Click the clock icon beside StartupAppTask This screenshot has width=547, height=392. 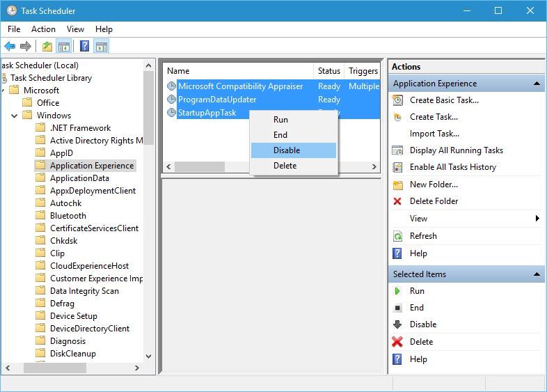(171, 112)
